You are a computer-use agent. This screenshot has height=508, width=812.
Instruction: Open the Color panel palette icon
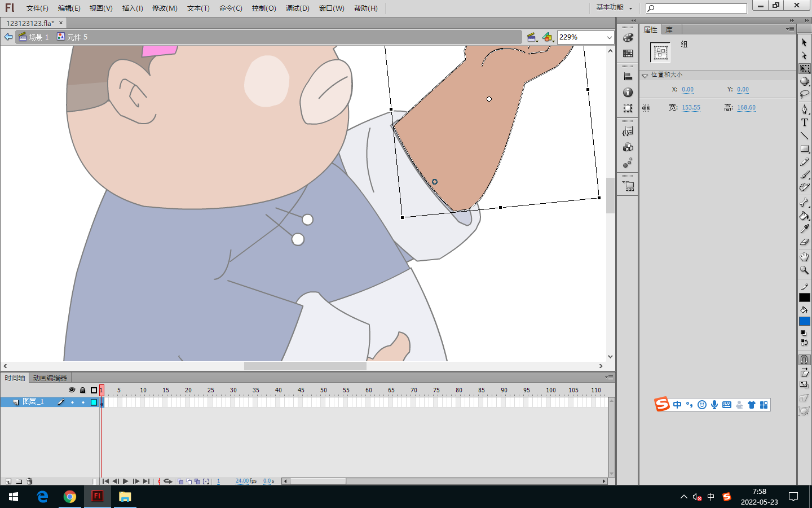click(628, 38)
